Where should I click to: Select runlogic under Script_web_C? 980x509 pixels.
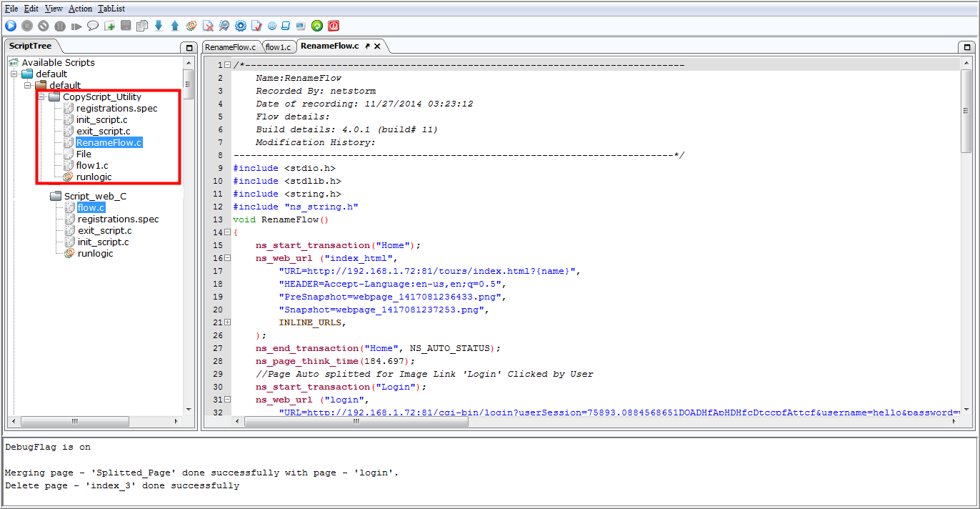[95, 253]
